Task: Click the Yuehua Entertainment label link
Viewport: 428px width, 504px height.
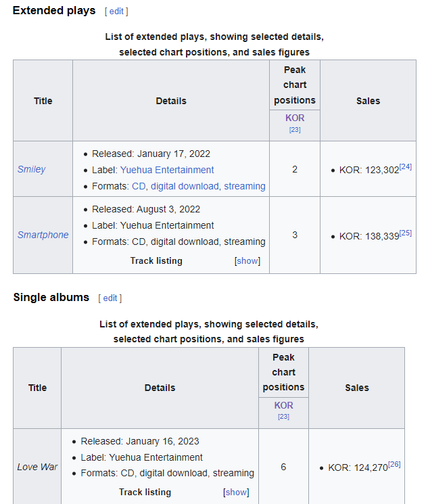Action: click(x=167, y=170)
